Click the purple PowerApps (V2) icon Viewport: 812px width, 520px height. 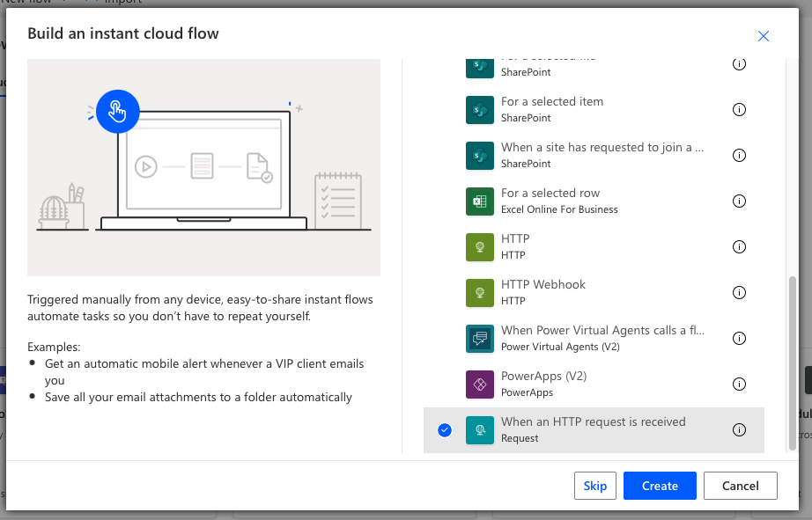pos(479,385)
